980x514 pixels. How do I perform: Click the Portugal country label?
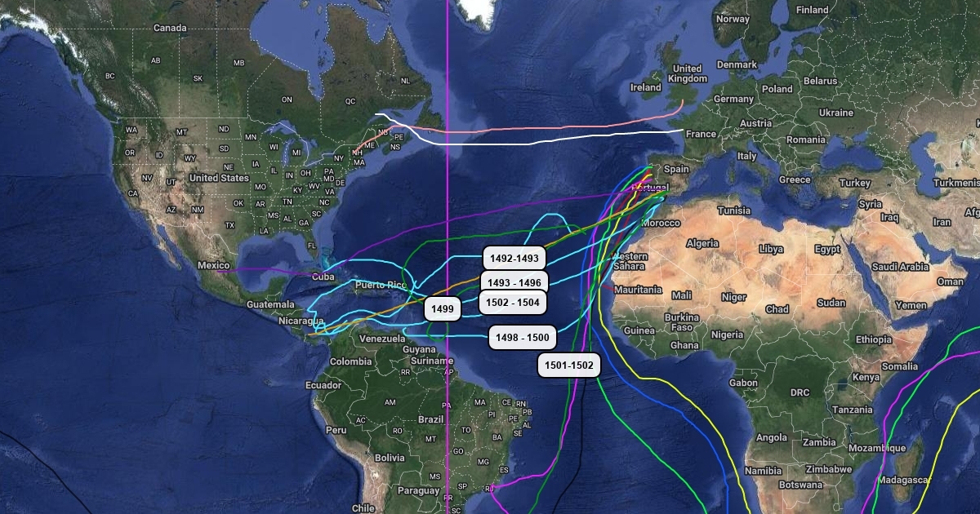(x=653, y=187)
